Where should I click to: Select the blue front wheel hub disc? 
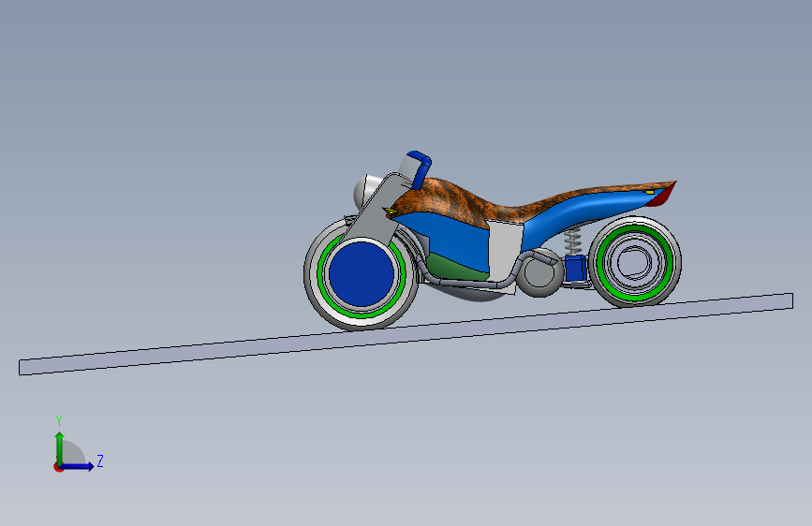pos(362,273)
